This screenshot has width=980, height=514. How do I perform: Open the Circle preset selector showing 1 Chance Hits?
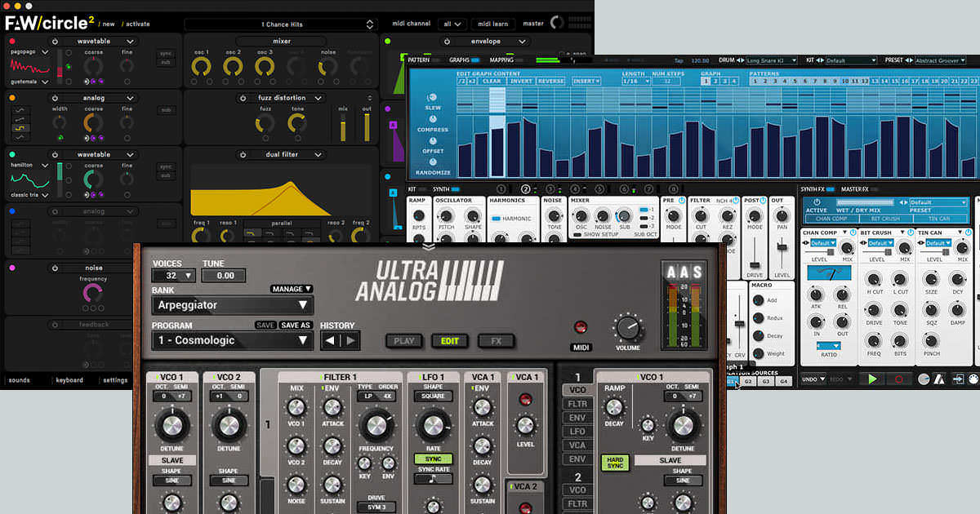click(281, 24)
